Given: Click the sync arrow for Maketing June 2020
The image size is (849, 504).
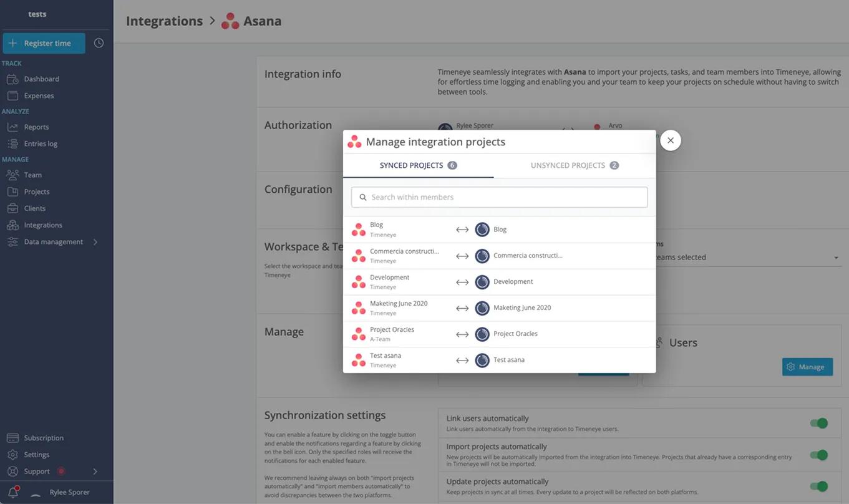Looking at the screenshot, I should [462, 308].
